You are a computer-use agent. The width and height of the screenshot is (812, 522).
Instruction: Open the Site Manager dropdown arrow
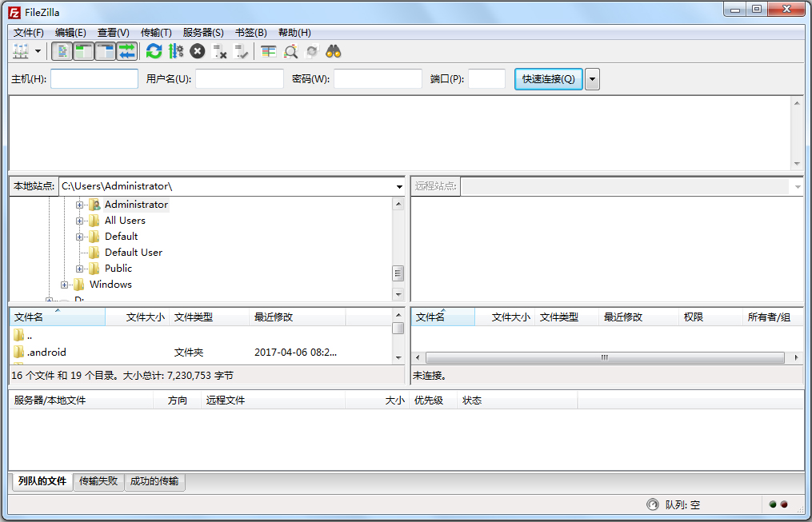(x=38, y=51)
